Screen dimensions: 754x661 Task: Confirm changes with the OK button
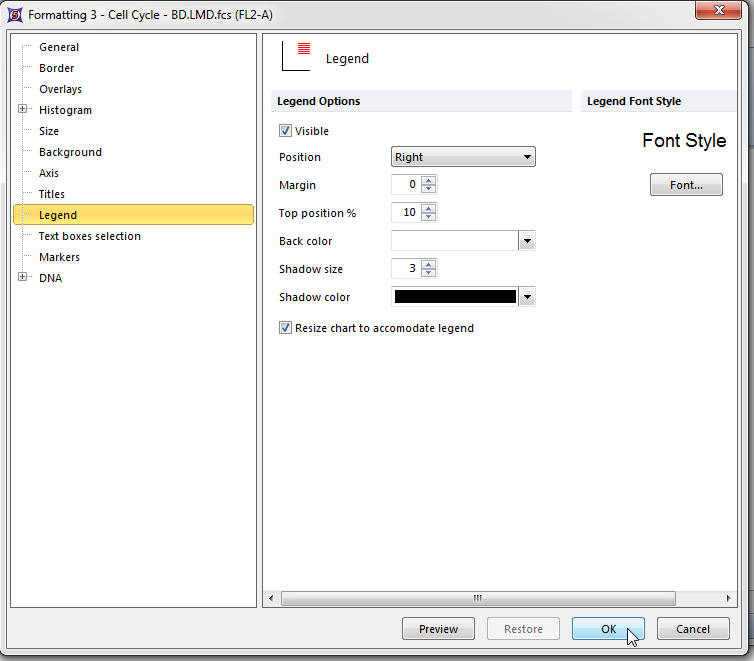(608, 629)
